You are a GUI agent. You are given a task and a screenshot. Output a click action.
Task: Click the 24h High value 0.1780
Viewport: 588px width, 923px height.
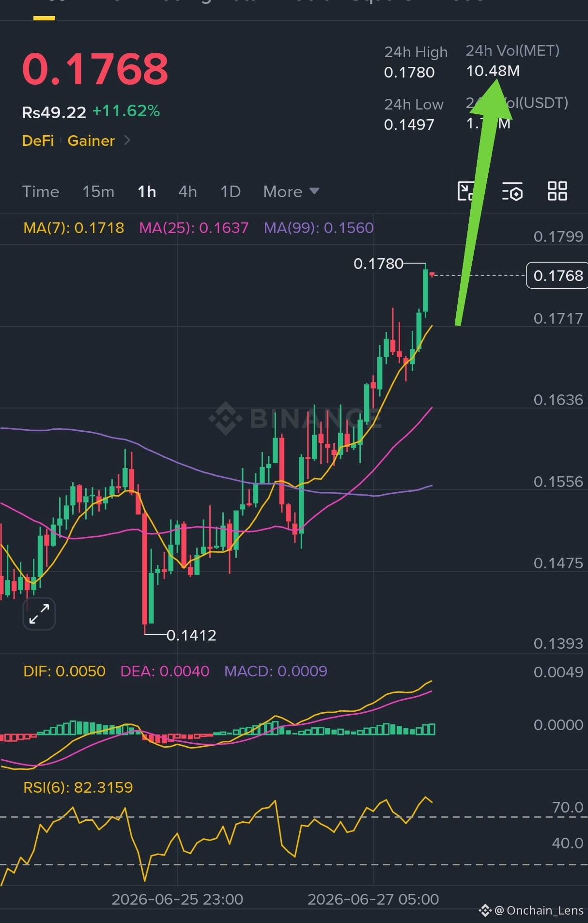[409, 73]
